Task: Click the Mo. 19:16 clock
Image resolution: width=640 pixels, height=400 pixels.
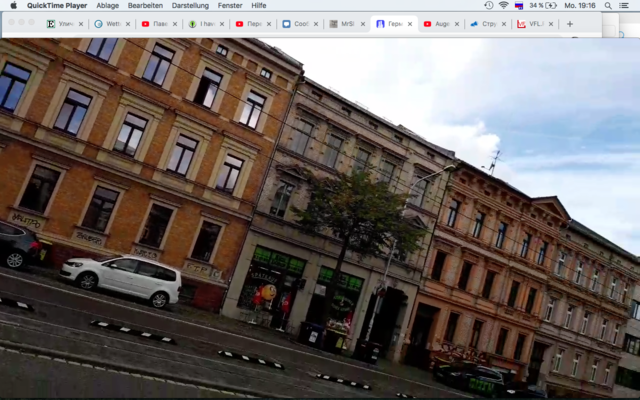Action: (580, 5)
